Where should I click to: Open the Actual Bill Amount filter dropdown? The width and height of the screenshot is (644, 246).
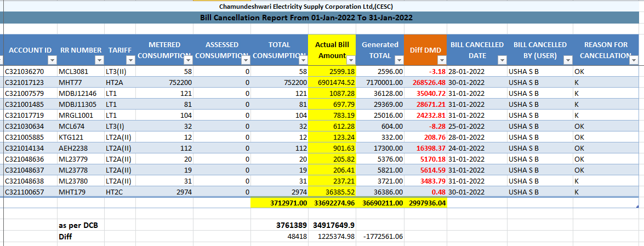[x=351, y=60]
